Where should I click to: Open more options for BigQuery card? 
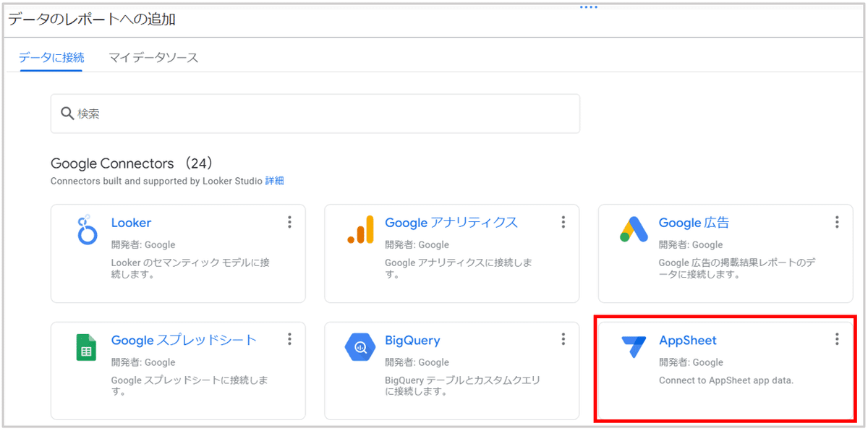pos(563,339)
